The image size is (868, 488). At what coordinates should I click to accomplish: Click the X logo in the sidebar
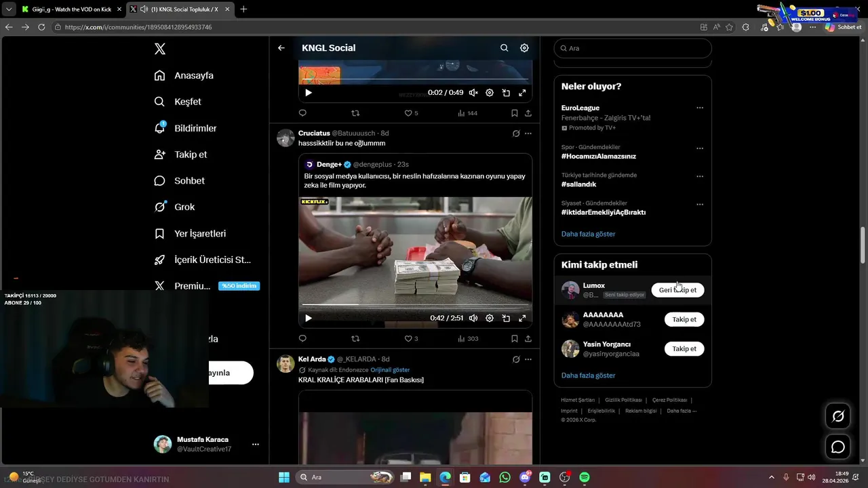click(159, 49)
